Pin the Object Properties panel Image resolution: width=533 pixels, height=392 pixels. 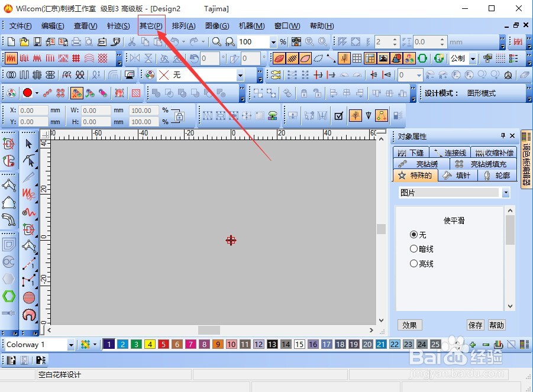tap(503, 135)
